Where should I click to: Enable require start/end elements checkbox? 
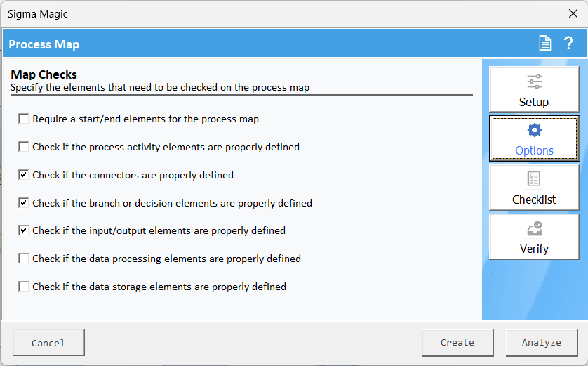point(24,119)
